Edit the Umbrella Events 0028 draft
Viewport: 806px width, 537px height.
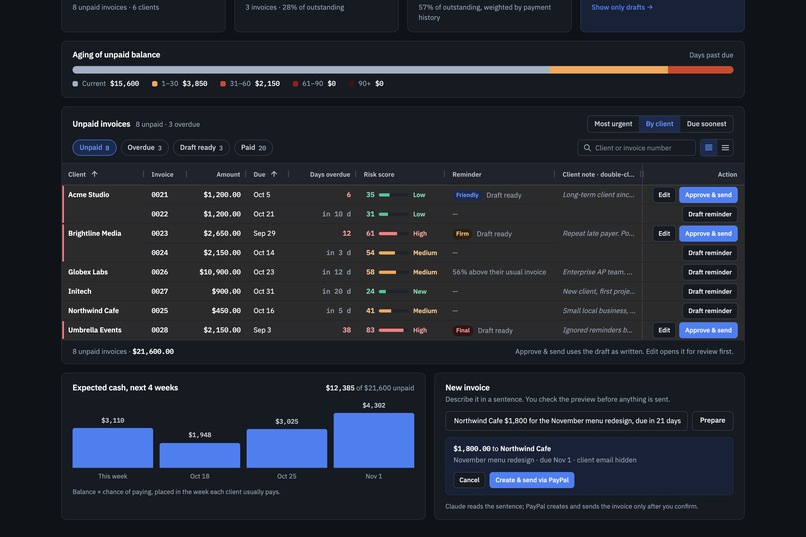click(664, 330)
